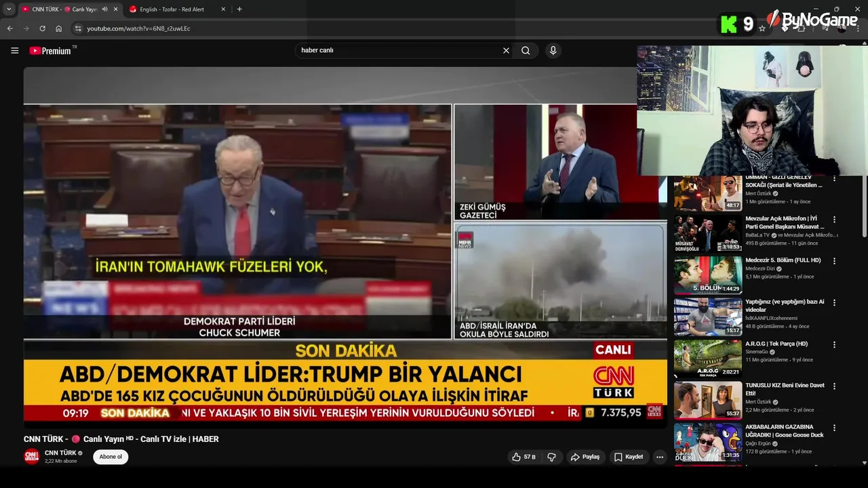868x488 pixels.
Task: Open the CNN TÜRK channel avatar
Action: [x=32, y=457]
